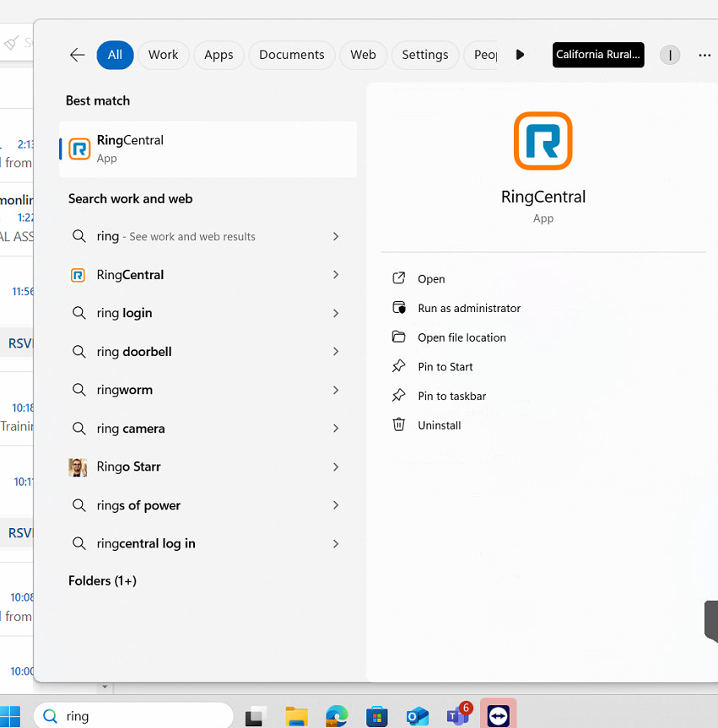The height and width of the screenshot is (728, 718).
Task: Click the pin icon beside Pin to Start
Action: (398, 366)
